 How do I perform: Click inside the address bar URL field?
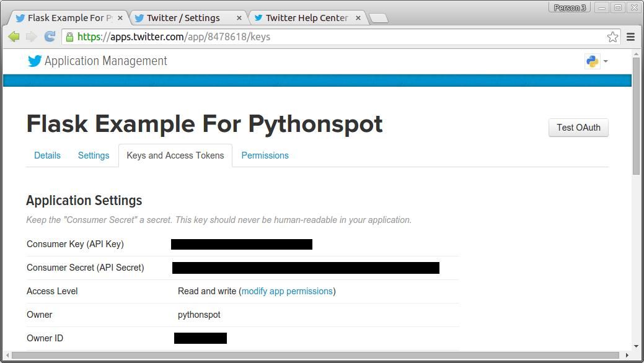point(248,37)
